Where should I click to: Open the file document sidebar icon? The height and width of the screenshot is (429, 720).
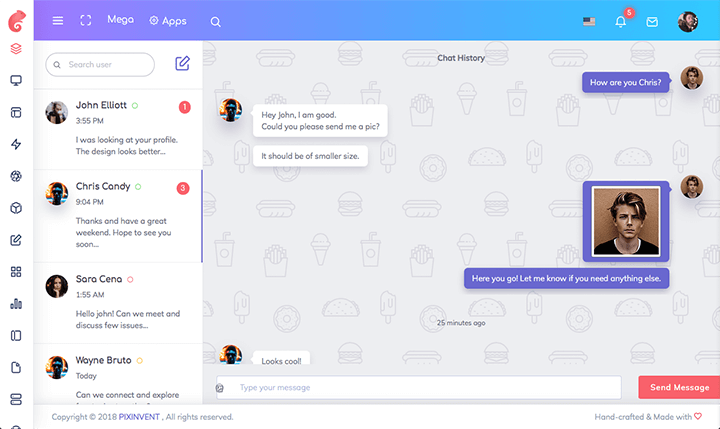tap(16, 367)
